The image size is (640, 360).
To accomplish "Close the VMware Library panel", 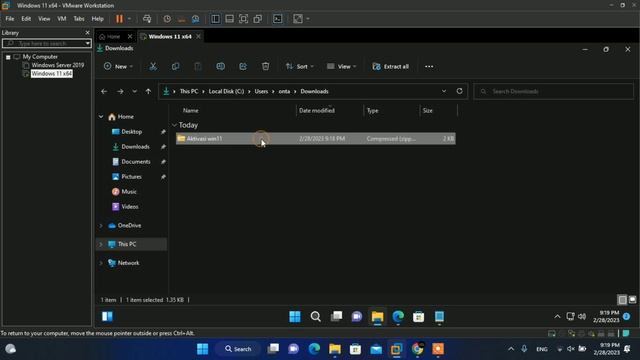I will click(x=87, y=33).
